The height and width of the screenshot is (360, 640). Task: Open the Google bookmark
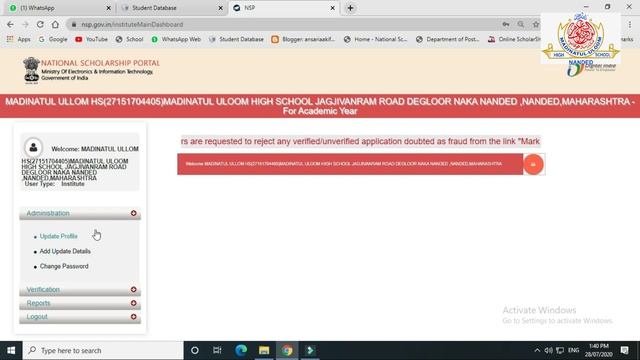click(x=53, y=39)
